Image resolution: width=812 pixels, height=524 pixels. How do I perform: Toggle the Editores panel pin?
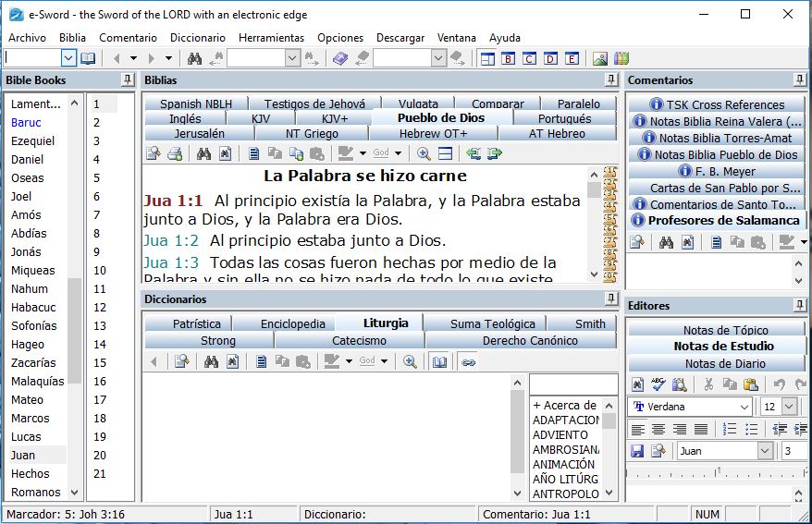(799, 305)
